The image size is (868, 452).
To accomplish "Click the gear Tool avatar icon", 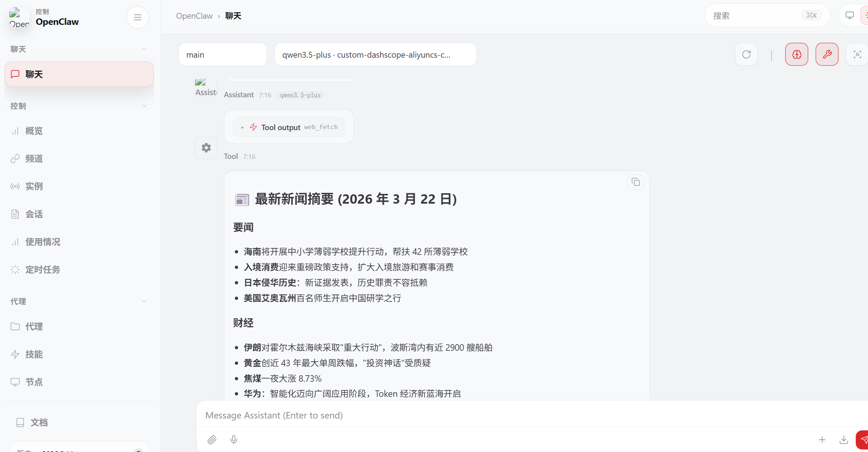I will tap(206, 148).
